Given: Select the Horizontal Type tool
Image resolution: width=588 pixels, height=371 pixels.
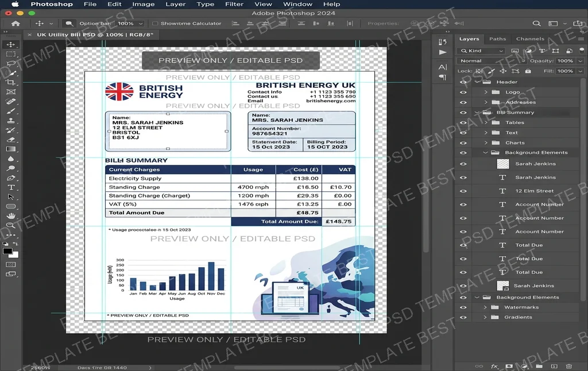Looking at the screenshot, I should coord(11,187).
